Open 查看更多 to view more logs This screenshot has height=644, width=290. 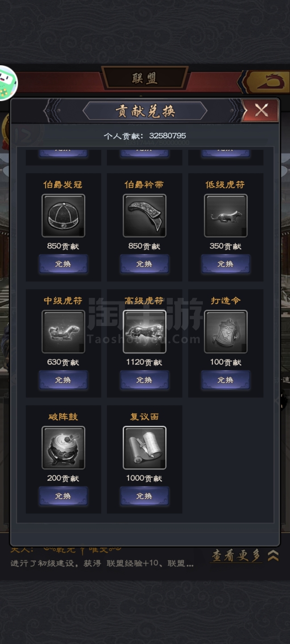[x=236, y=555]
